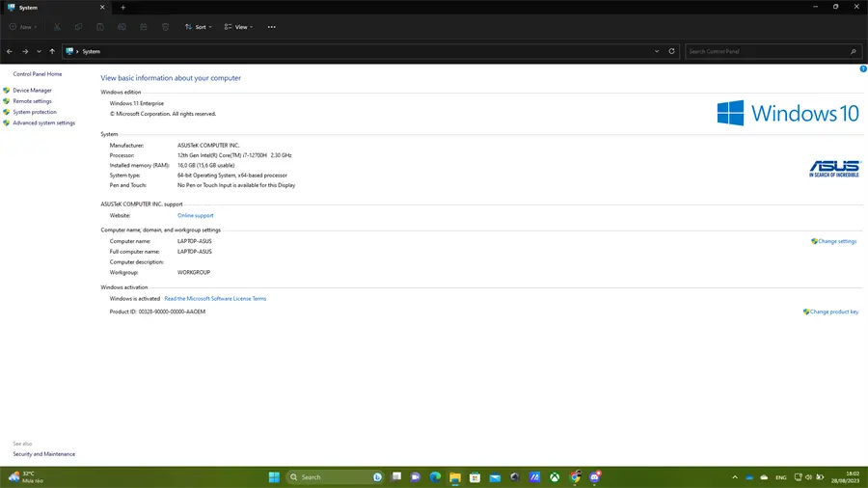This screenshot has width=868, height=488.
Task: Click the Cut scissors icon
Action: tap(57, 27)
